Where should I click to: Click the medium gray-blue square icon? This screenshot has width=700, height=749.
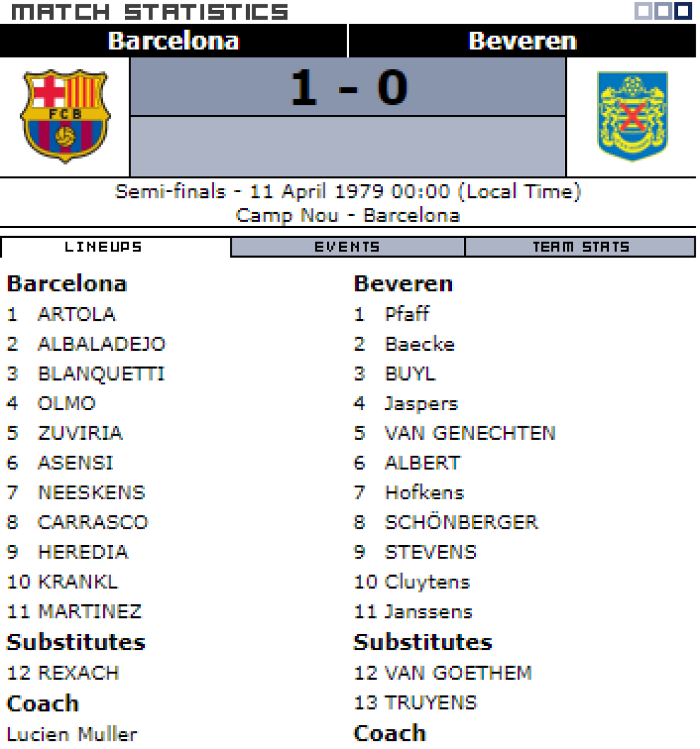(663, 11)
